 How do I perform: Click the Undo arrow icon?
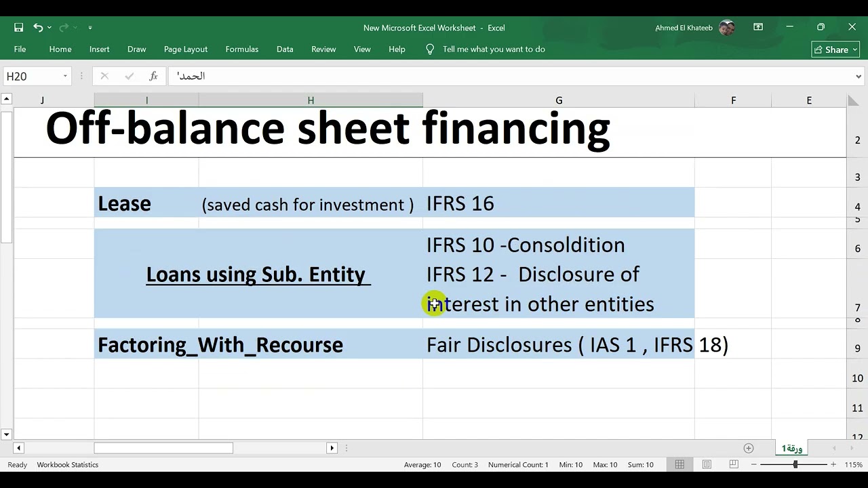tap(38, 28)
